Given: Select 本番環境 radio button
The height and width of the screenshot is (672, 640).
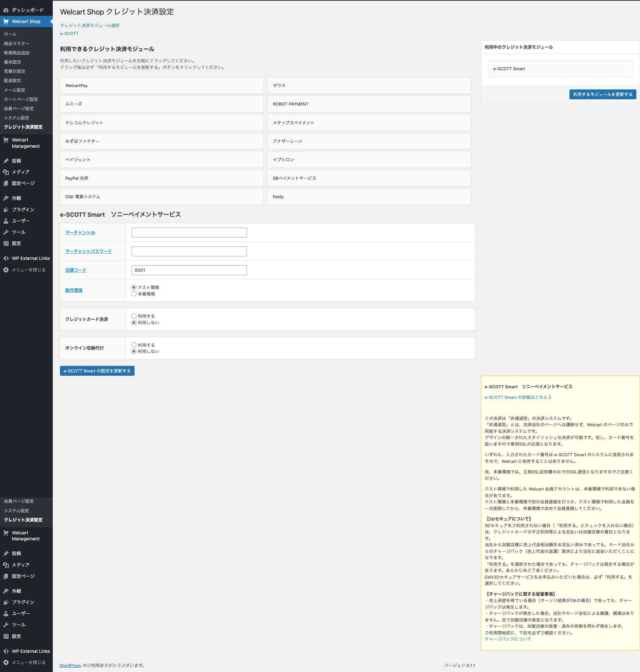Looking at the screenshot, I should click(134, 294).
